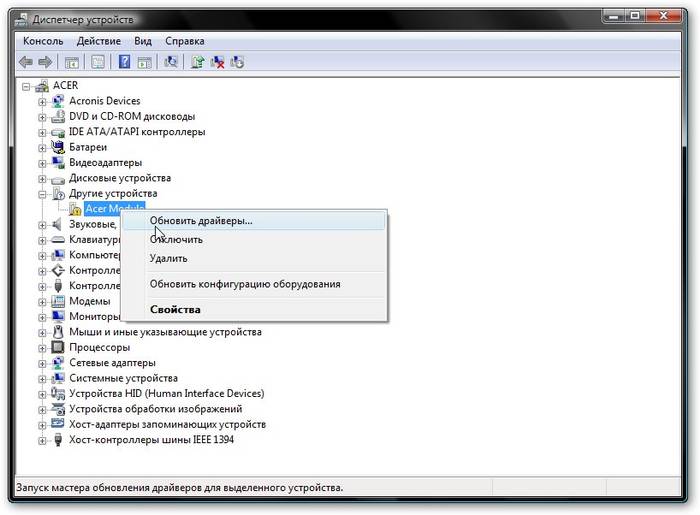
Task: Collapse the ACER root computer node
Action: (27, 85)
